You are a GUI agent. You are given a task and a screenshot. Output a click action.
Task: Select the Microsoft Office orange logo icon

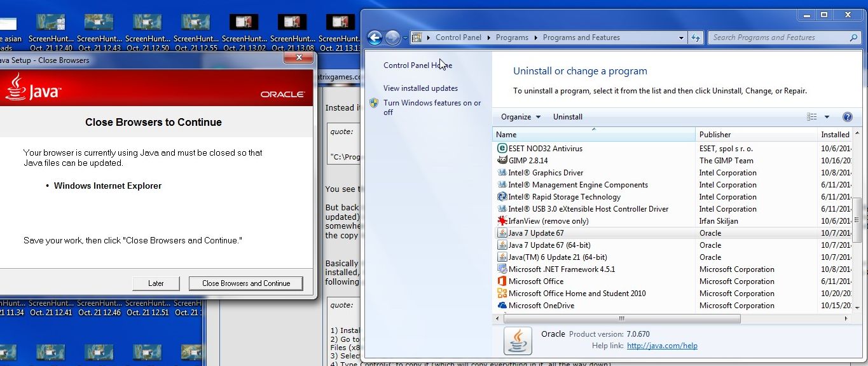[502, 281]
